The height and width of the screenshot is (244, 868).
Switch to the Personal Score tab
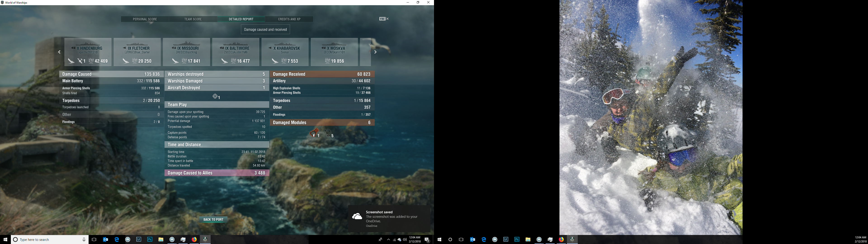(x=145, y=19)
